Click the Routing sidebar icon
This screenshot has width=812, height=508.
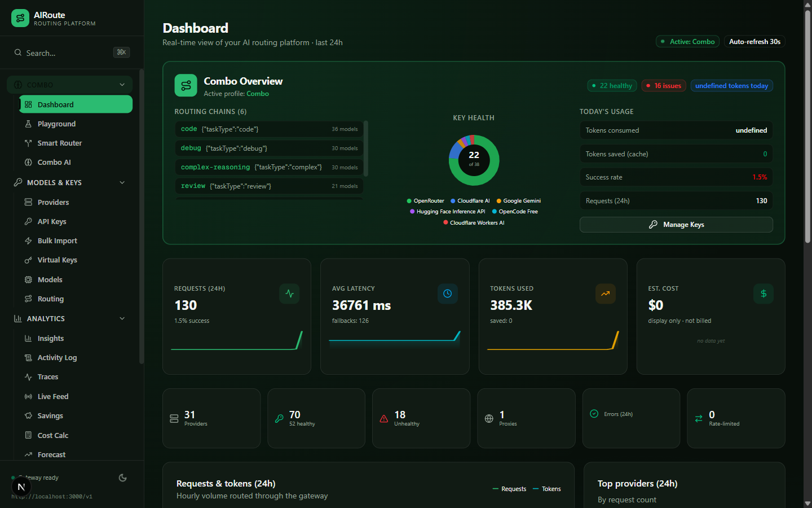pos(28,299)
